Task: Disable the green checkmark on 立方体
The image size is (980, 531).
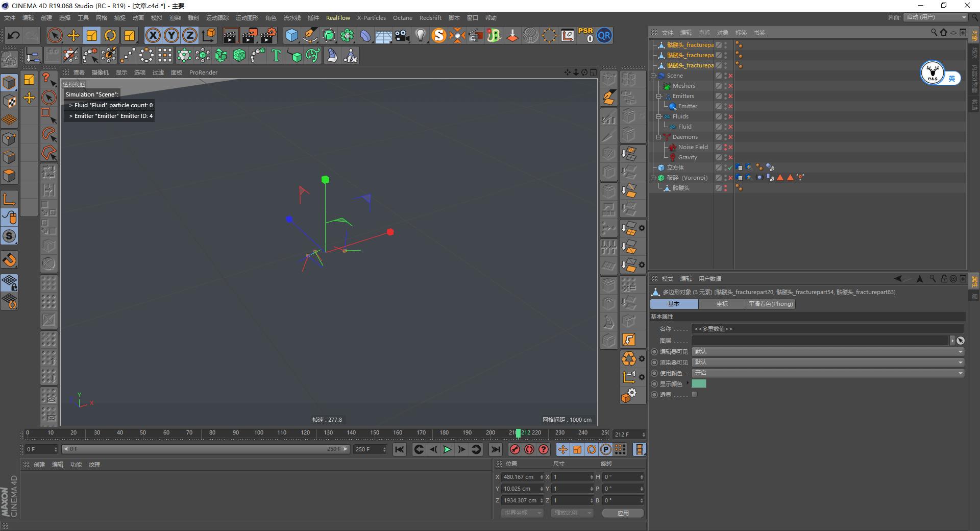Action: point(730,167)
